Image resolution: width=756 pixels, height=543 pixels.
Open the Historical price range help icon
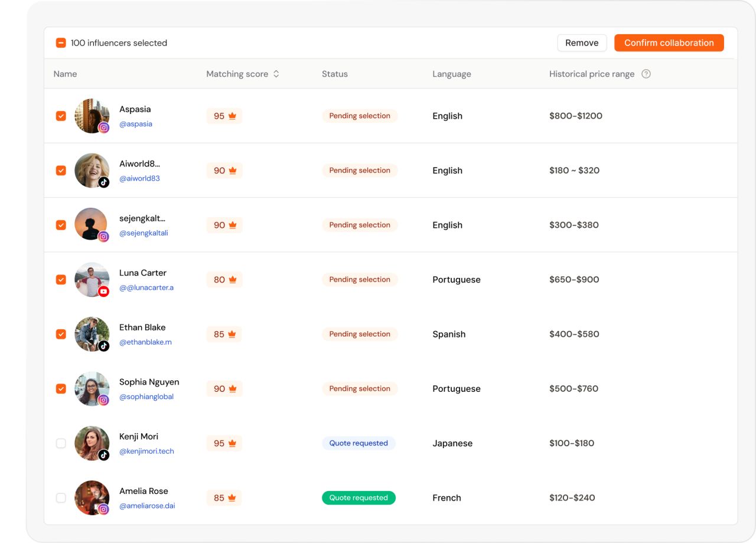point(646,74)
